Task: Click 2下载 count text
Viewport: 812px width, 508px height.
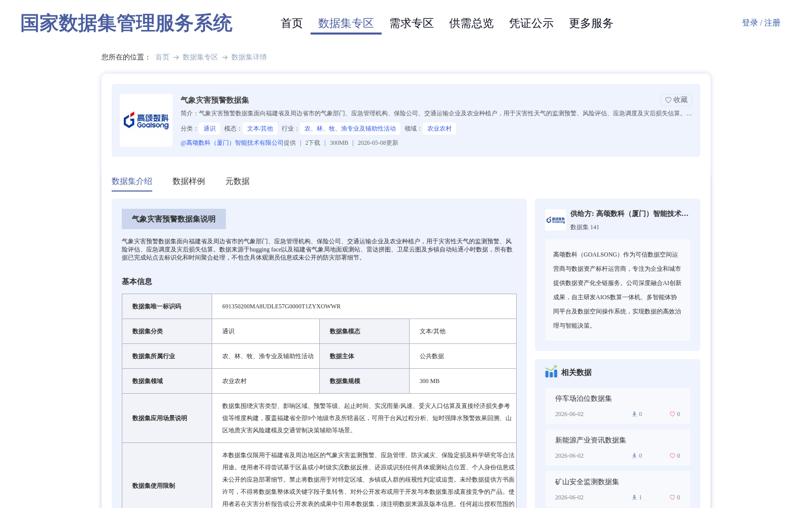Action: (x=313, y=143)
